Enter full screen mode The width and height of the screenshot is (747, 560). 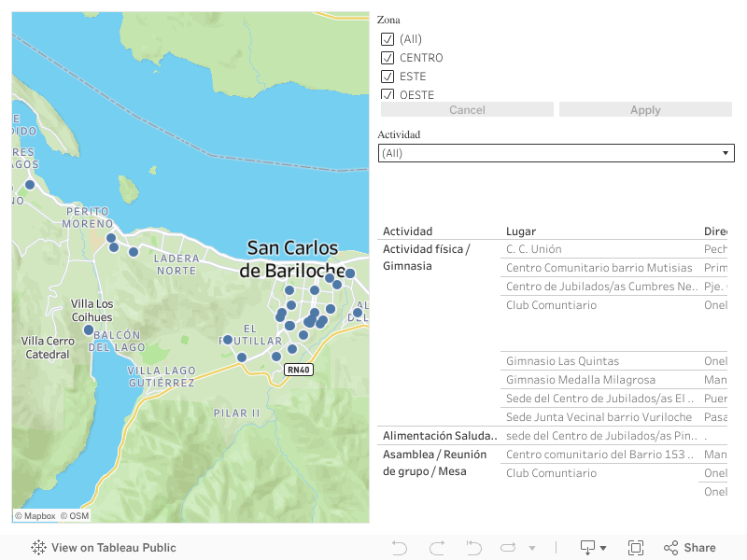636,548
